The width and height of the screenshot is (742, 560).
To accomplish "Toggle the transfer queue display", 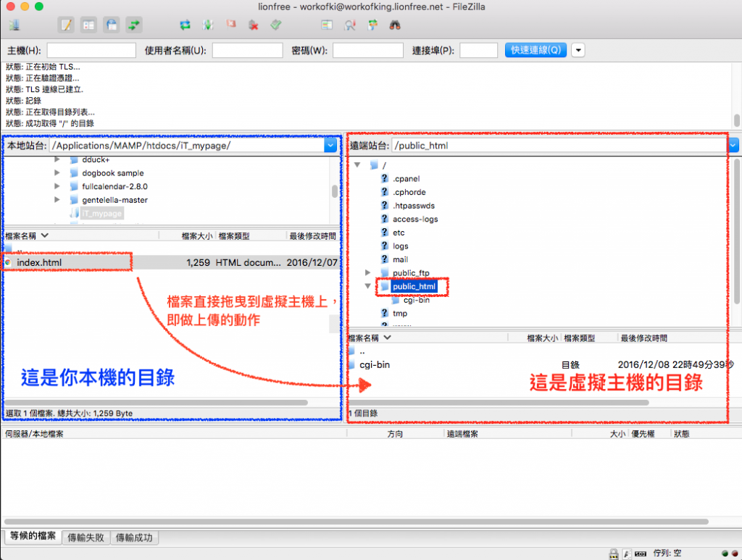I will point(134,25).
